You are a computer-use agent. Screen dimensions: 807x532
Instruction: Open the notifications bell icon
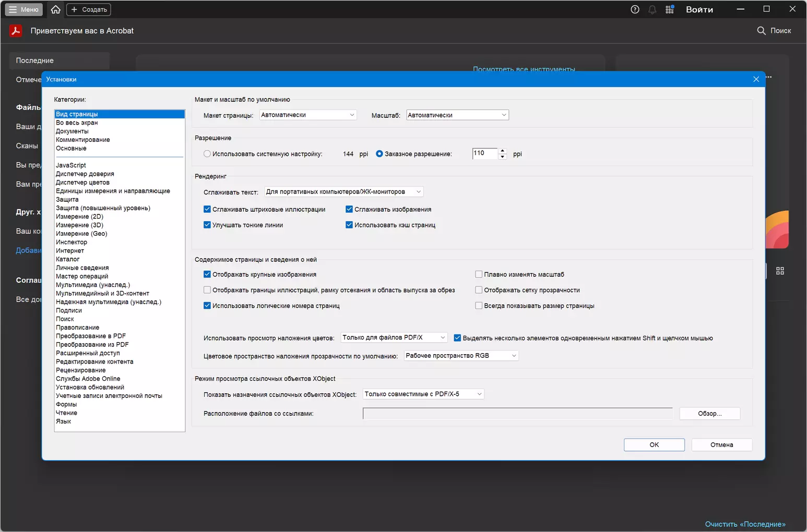[652, 9]
